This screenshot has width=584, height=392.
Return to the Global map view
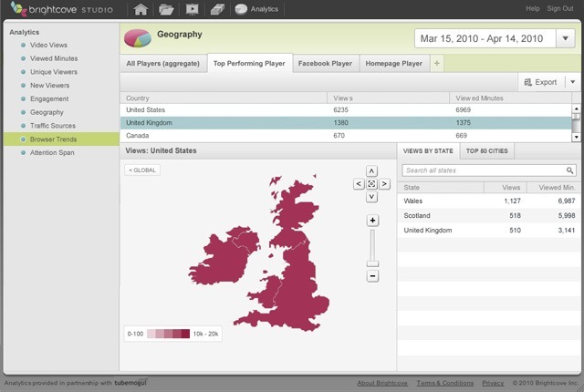pos(142,170)
